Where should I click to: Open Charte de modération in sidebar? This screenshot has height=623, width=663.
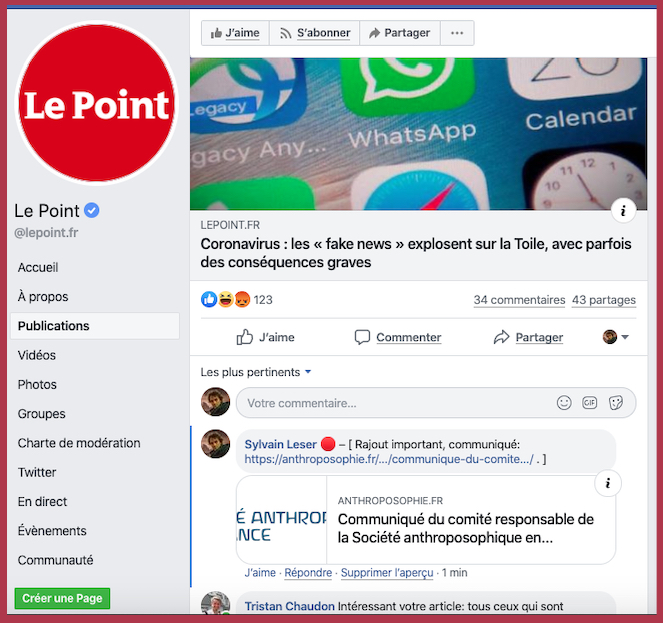pos(79,443)
